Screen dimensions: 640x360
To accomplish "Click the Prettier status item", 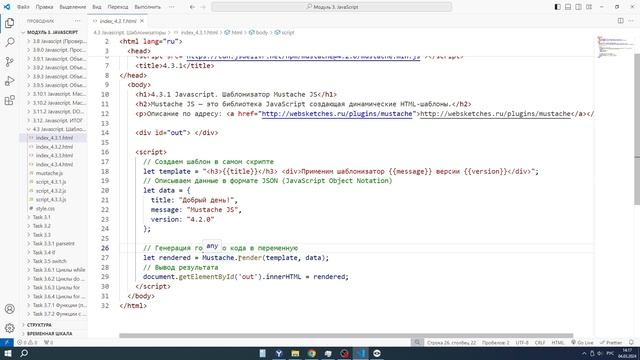I will [611, 342].
